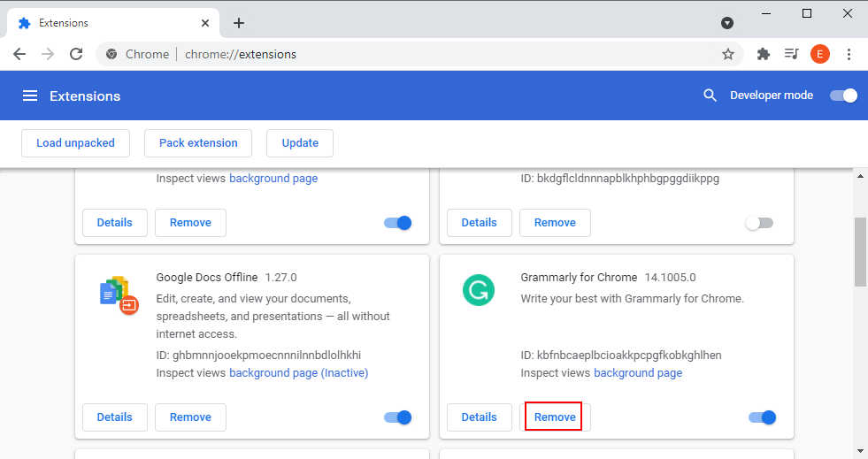
Task: Disable the Google Docs Offline extension
Action: pos(398,417)
